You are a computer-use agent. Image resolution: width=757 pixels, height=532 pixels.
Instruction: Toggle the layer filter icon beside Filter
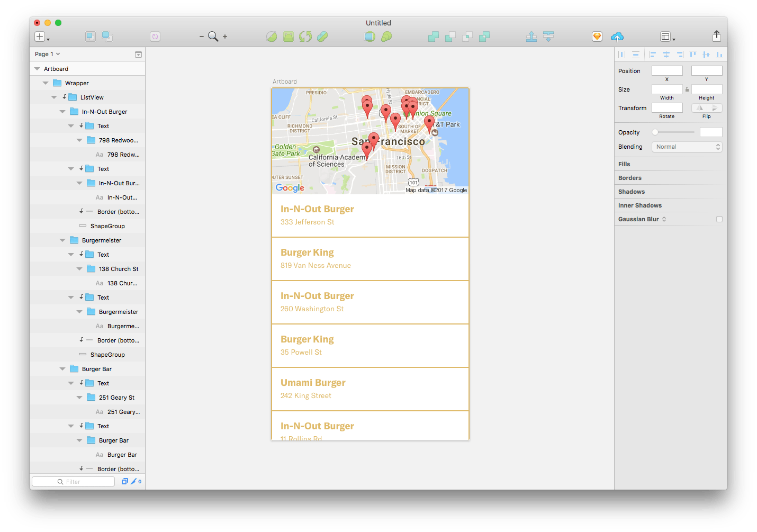coord(125,481)
